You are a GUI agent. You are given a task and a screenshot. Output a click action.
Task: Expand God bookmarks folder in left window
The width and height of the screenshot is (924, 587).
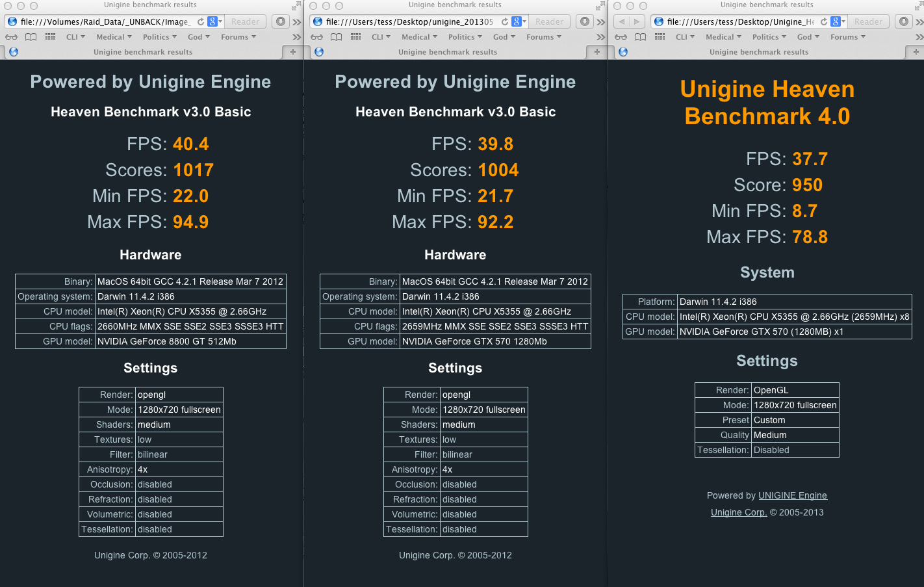[x=199, y=37]
